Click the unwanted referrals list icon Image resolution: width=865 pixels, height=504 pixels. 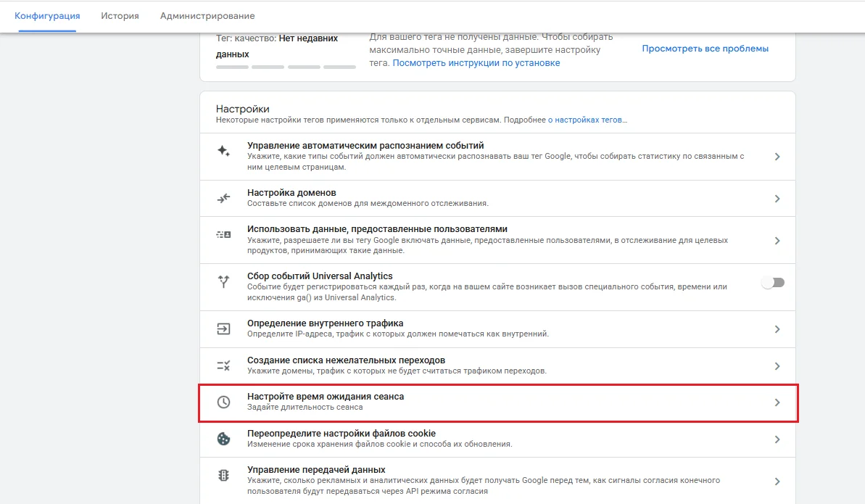223,365
